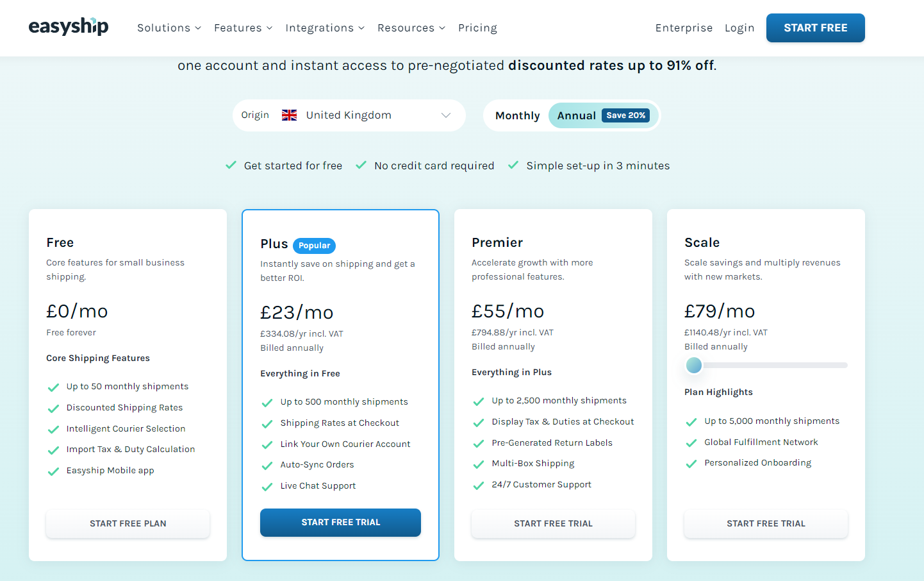Image resolution: width=924 pixels, height=581 pixels.
Task: Open the Pricing menu item
Action: click(477, 28)
